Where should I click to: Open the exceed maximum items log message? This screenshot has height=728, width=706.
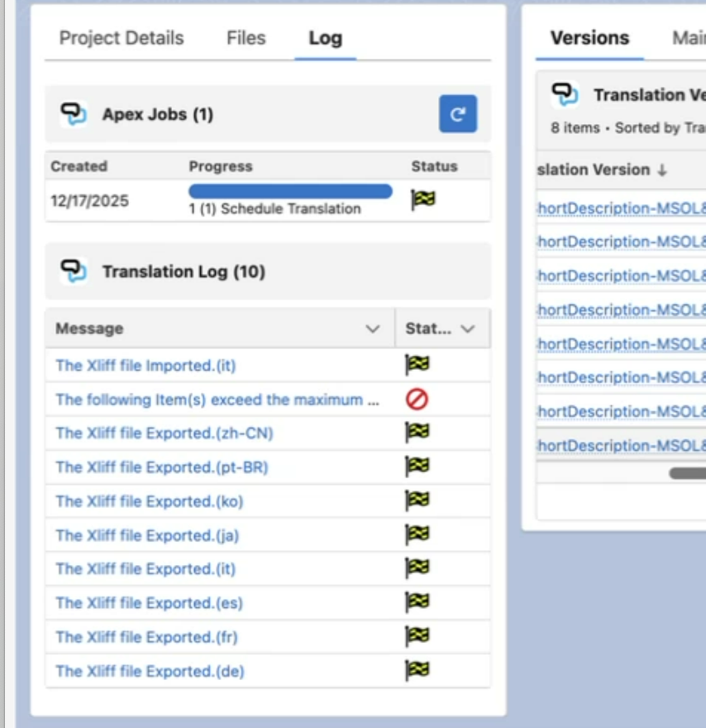[217, 400]
